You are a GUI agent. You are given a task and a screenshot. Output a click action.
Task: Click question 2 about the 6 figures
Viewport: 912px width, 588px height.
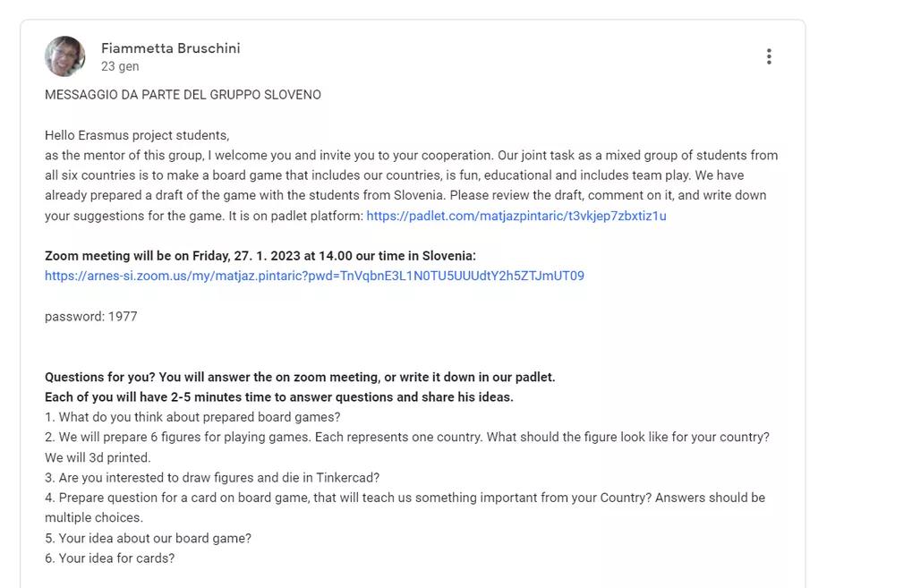406,437
